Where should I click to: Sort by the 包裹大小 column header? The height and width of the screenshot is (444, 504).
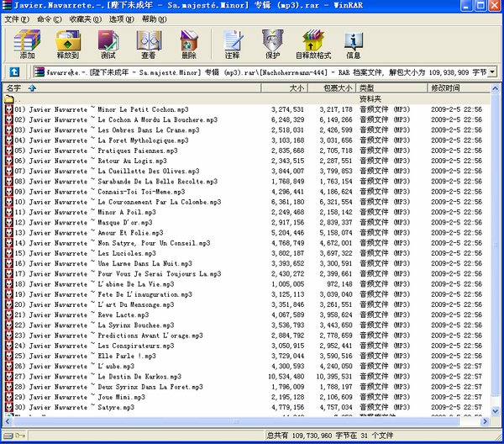click(x=333, y=87)
